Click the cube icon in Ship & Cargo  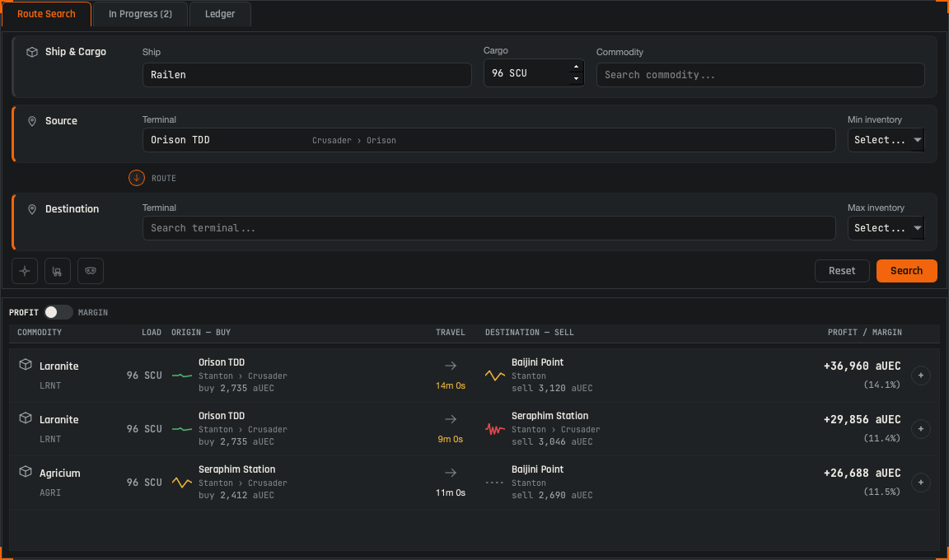(32, 52)
